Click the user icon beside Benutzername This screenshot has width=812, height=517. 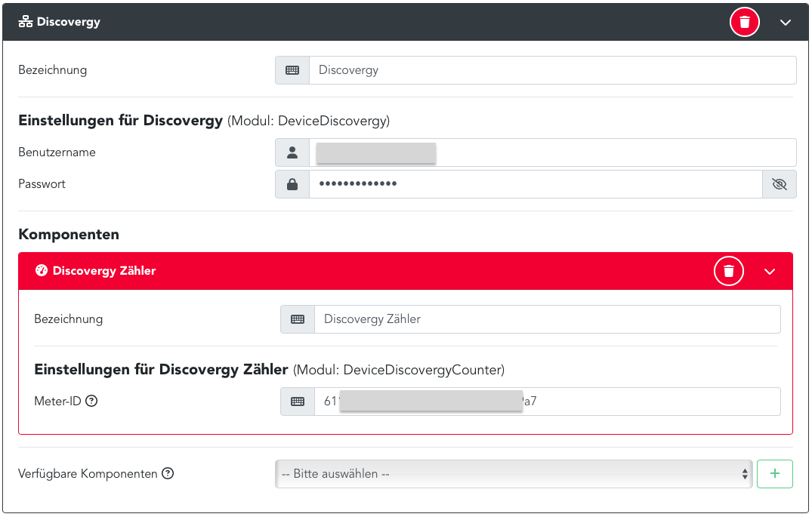point(292,152)
